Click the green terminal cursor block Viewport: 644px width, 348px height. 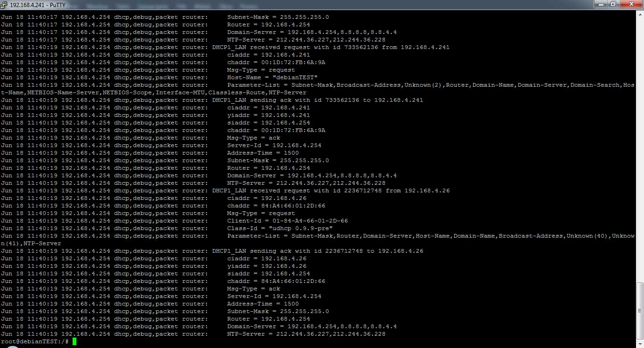pos(74,341)
